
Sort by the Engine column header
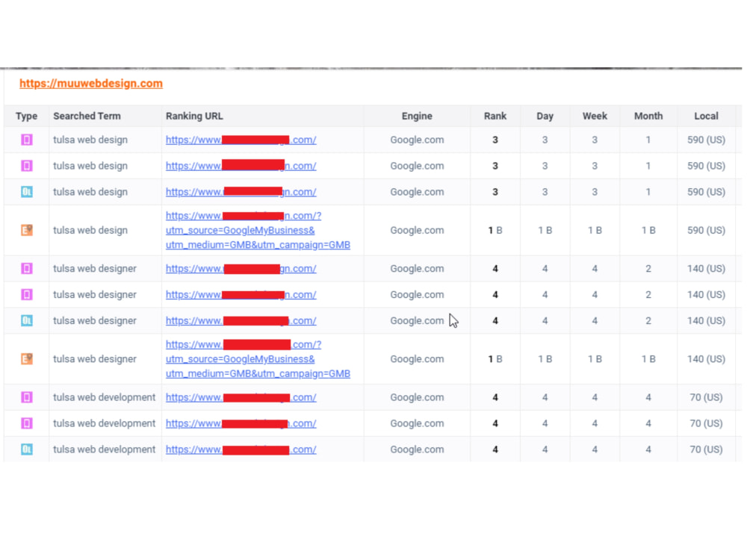pos(417,116)
